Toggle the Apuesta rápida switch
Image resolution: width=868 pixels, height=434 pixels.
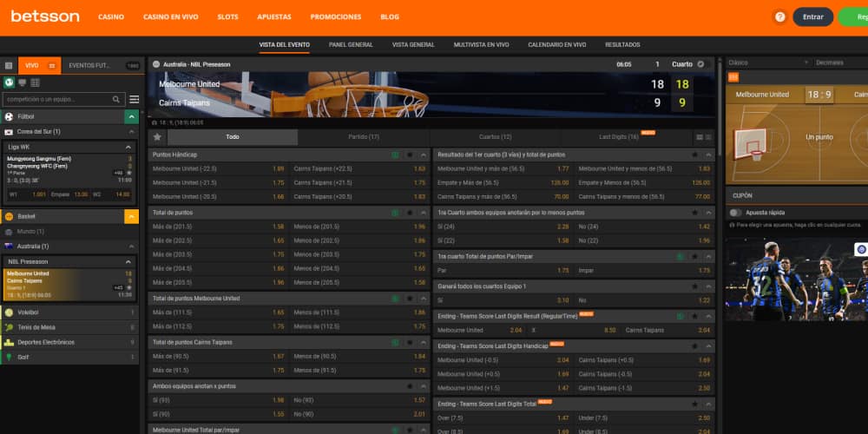pos(736,212)
